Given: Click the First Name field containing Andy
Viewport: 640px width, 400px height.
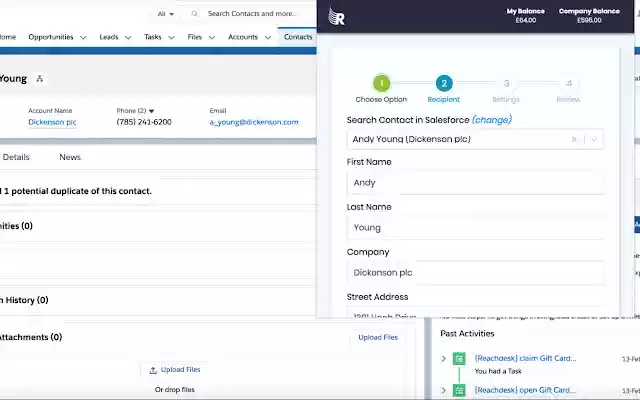Looking at the screenshot, I should 475,183.
